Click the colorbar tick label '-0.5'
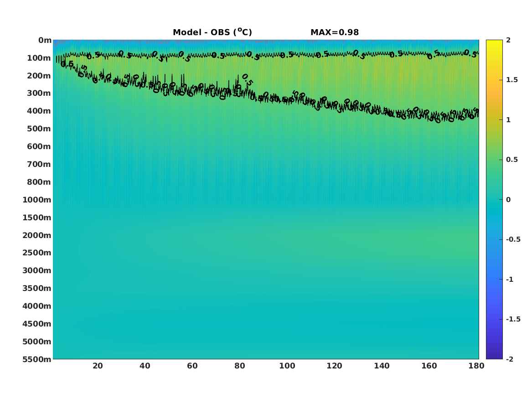532x399 pixels. pyautogui.click(x=513, y=239)
